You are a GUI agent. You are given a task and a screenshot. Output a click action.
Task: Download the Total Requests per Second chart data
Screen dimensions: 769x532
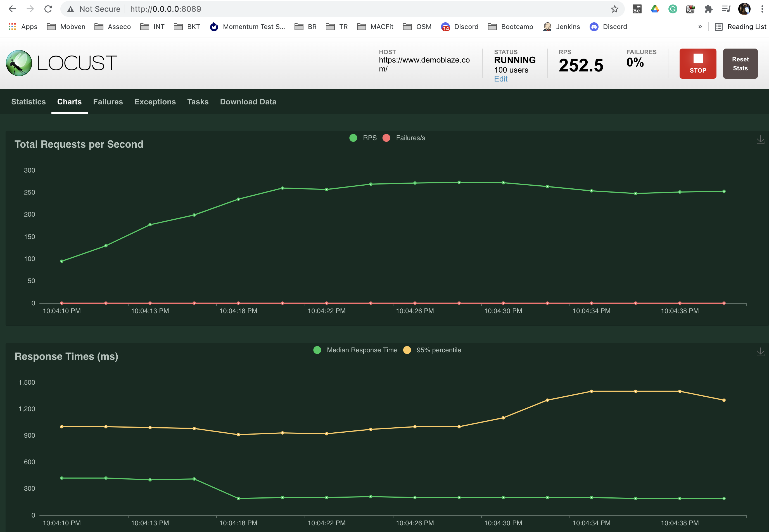click(x=761, y=140)
